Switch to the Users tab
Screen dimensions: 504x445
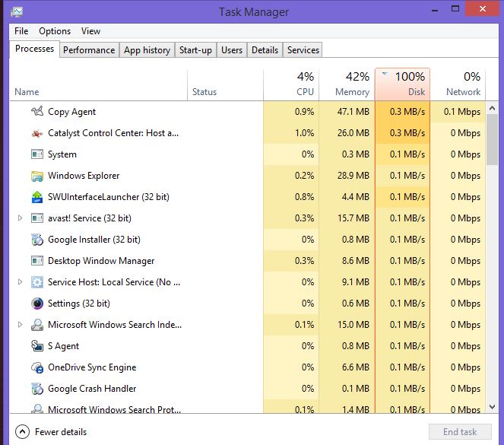(232, 50)
